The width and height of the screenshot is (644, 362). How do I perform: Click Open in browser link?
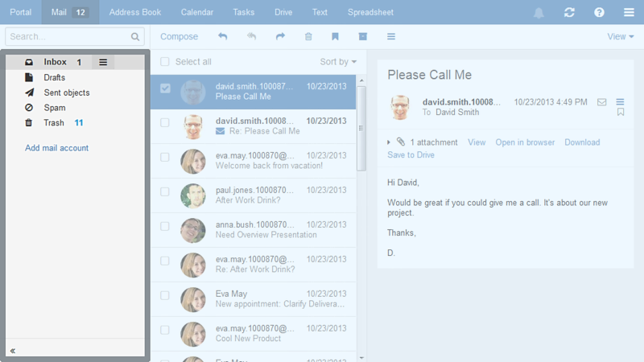pyautogui.click(x=525, y=142)
